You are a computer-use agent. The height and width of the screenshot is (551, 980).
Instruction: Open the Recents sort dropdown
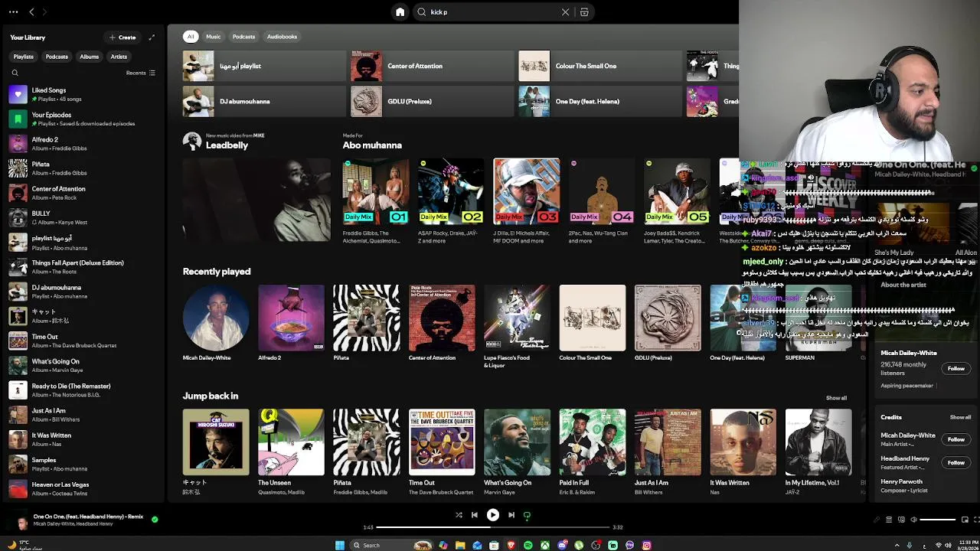[x=141, y=73]
